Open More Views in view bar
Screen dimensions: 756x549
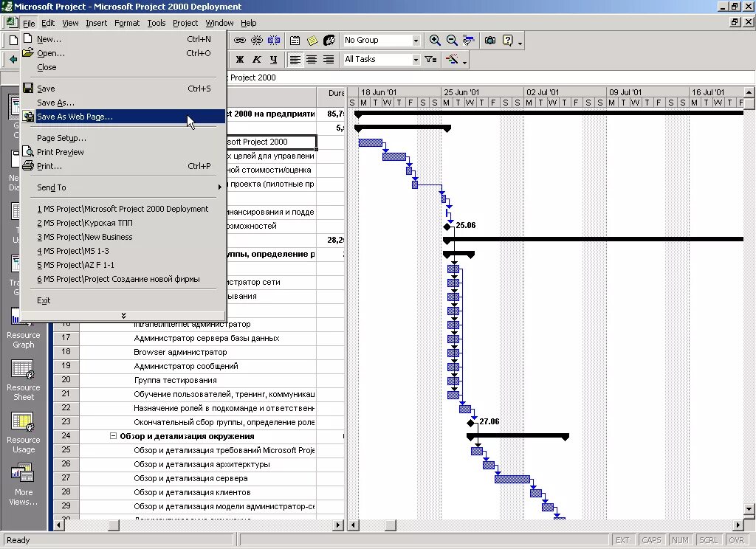(x=23, y=485)
